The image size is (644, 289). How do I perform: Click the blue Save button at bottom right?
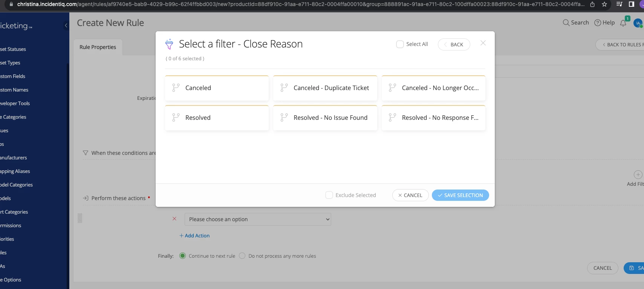[x=634, y=268]
